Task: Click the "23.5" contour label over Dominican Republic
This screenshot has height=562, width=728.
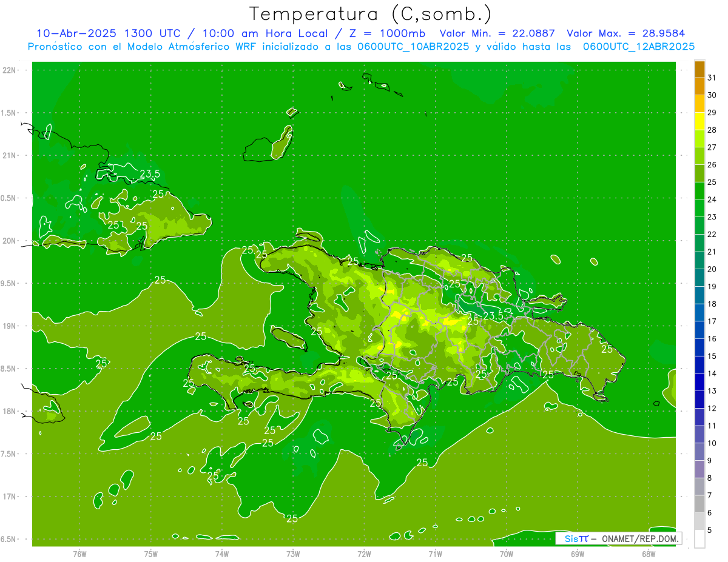Action: (x=493, y=316)
